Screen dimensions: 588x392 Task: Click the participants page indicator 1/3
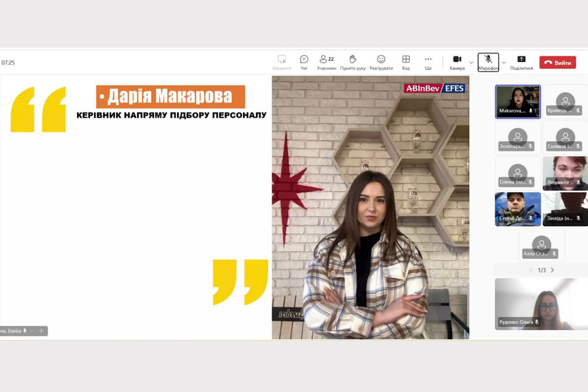[x=542, y=270]
